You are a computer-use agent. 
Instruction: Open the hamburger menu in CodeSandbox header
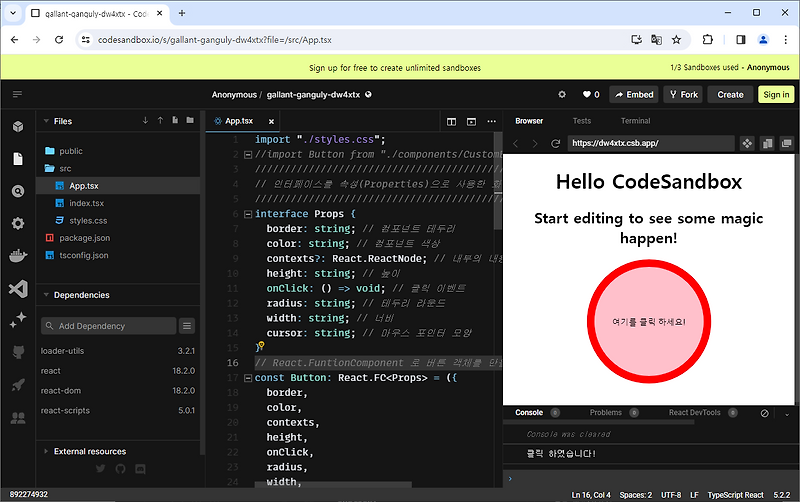17,94
